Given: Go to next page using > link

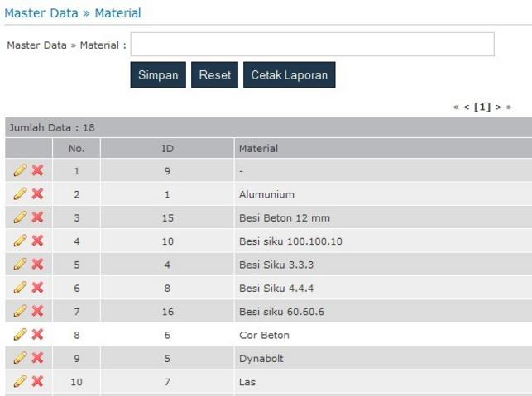Looking at the screenshot, I should (498, 107).
